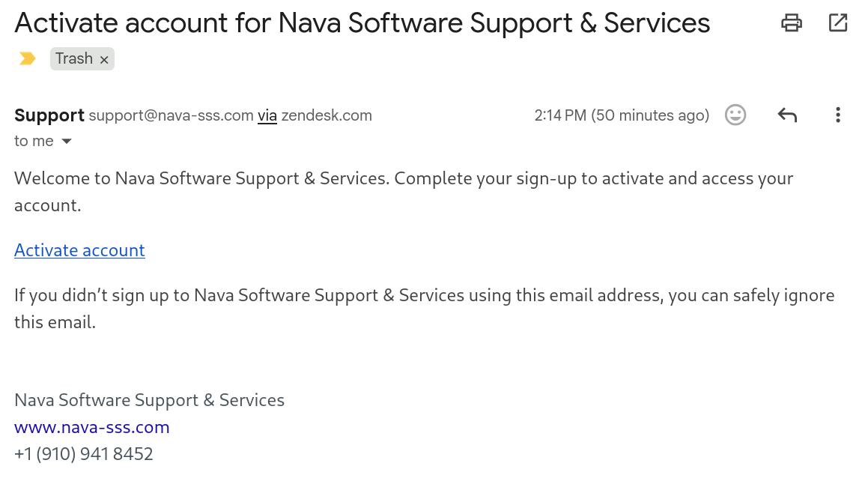
Task: Click the email subject heading
Action: 362,23
